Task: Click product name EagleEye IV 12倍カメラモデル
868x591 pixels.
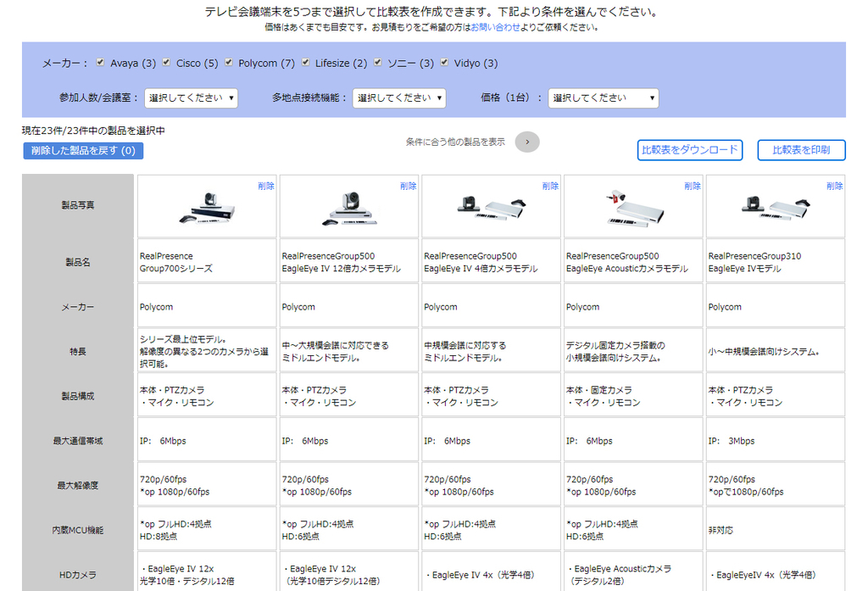Action: point(341,262)
